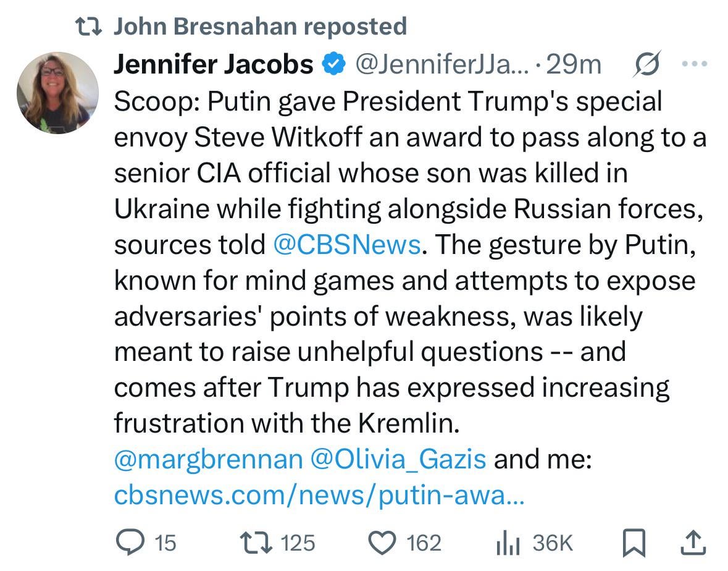Screen dimensions: 728x571
Task: Visit the @margbrennan profile
Action: pos(209,459)
